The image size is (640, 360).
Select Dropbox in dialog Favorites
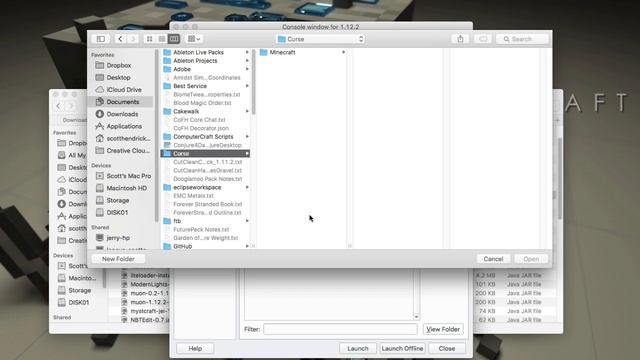[119, 65]
